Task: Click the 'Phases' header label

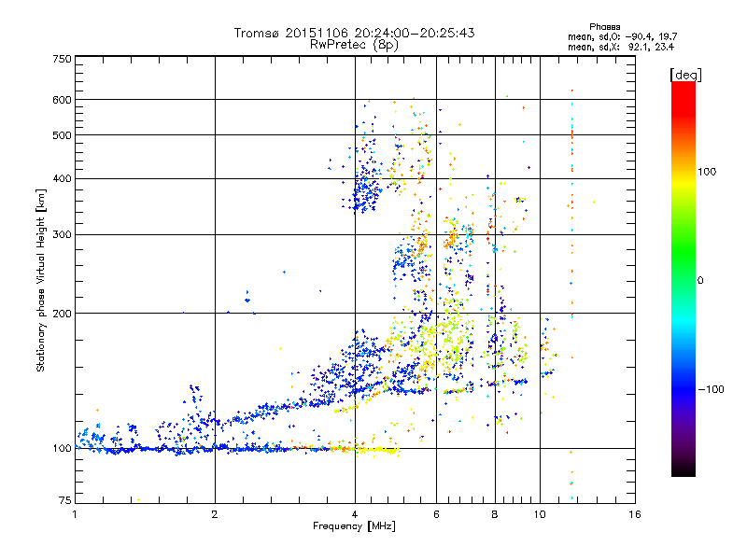Action: [604, 27]
